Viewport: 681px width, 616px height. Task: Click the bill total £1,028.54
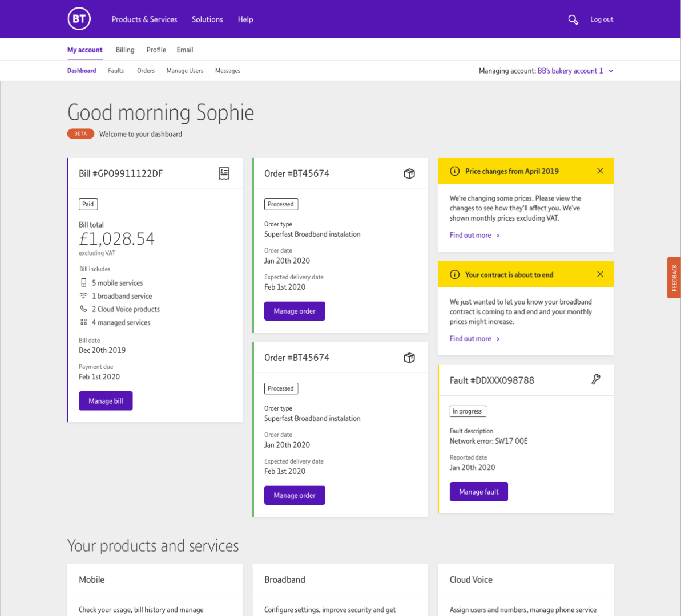(116, 239)
